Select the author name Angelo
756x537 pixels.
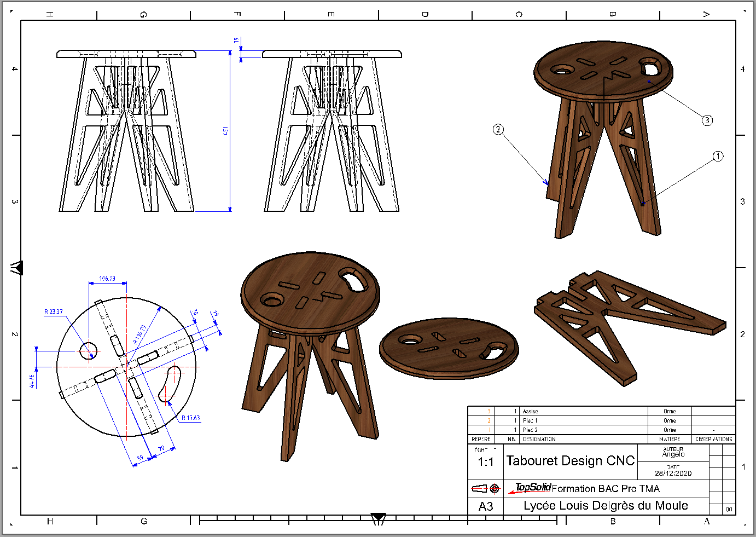pos(673,454)
